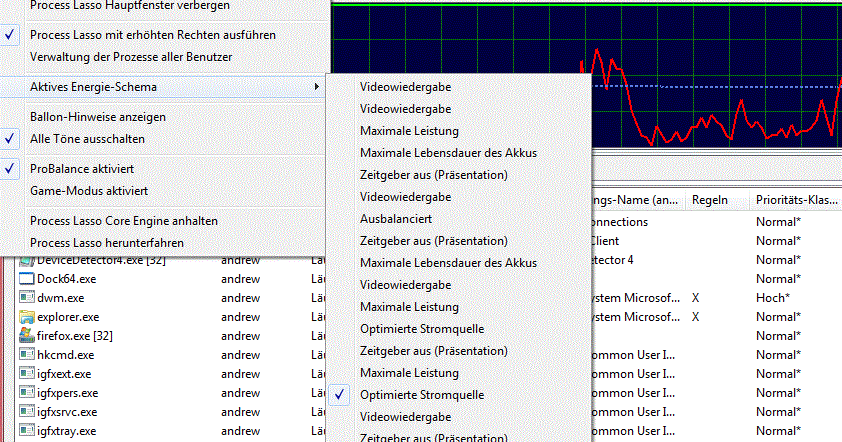The height and width of the screenshot is (442, 842).
Task: Click the Dock64.exe process icon
Action: click(x=26, y=279)
